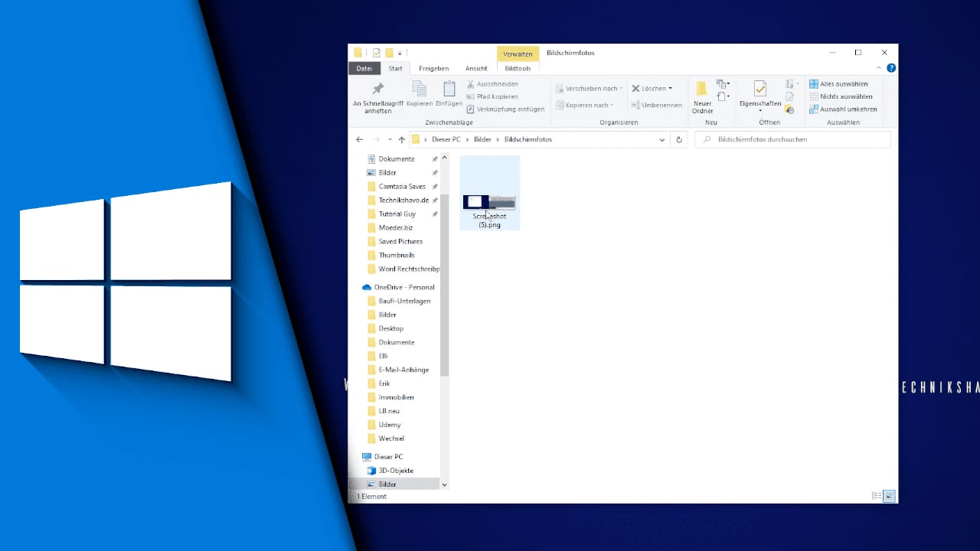Select Verknüpfung einfügen in the ribbon

point(505,109)
